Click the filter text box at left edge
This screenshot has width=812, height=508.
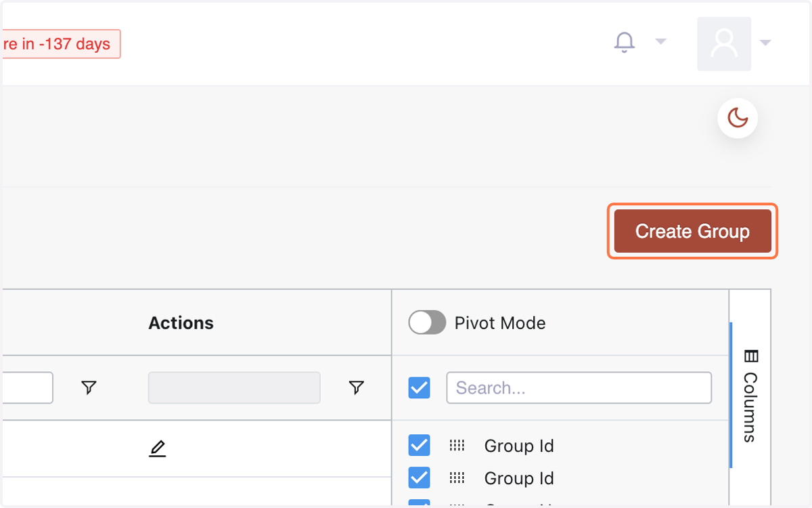pos(27,387)
